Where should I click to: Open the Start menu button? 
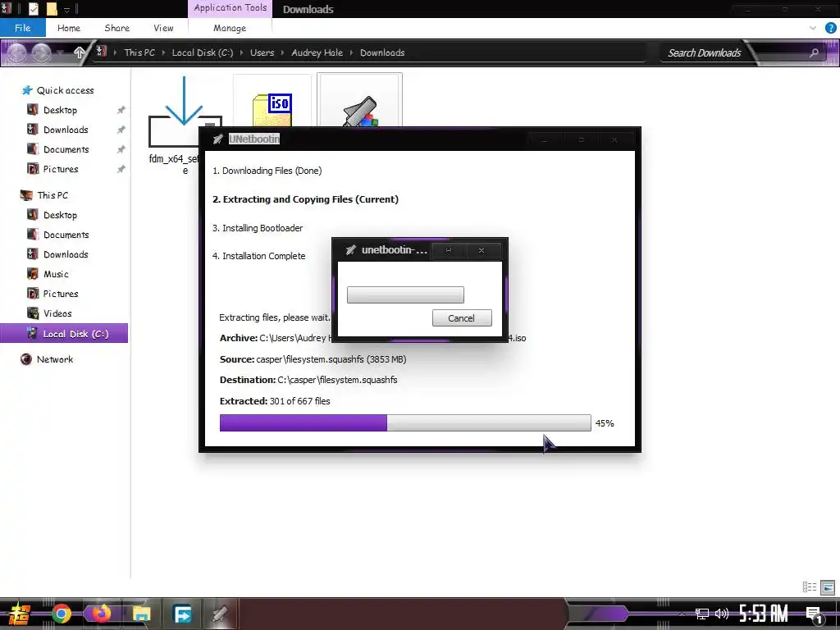18,614
